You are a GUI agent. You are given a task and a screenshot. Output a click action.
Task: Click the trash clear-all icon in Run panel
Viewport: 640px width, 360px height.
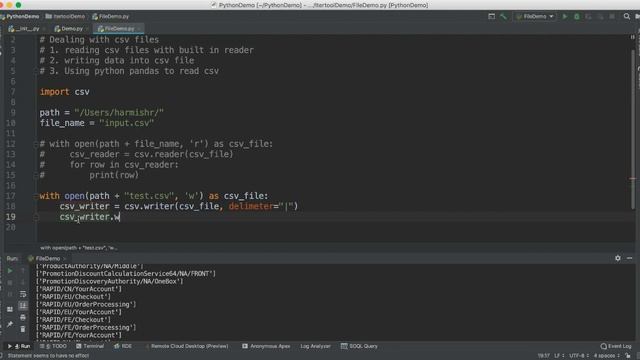(23, 329)
